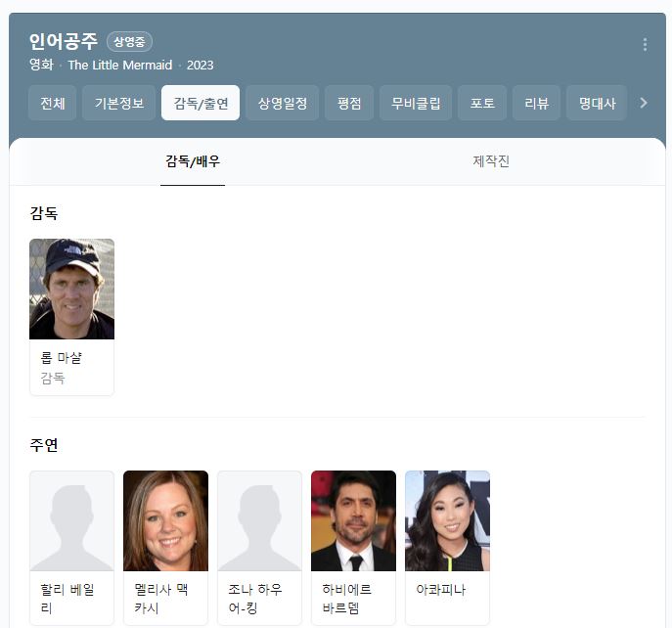
Task: Open the 상영일정 tab
Action: (283, 103)
